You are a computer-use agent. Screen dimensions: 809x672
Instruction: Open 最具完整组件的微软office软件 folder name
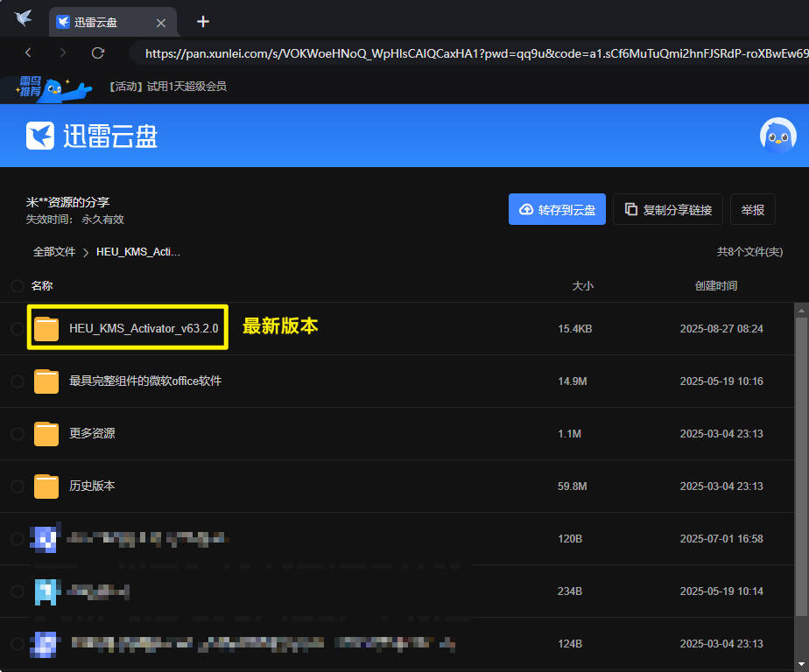pos(145,381)
